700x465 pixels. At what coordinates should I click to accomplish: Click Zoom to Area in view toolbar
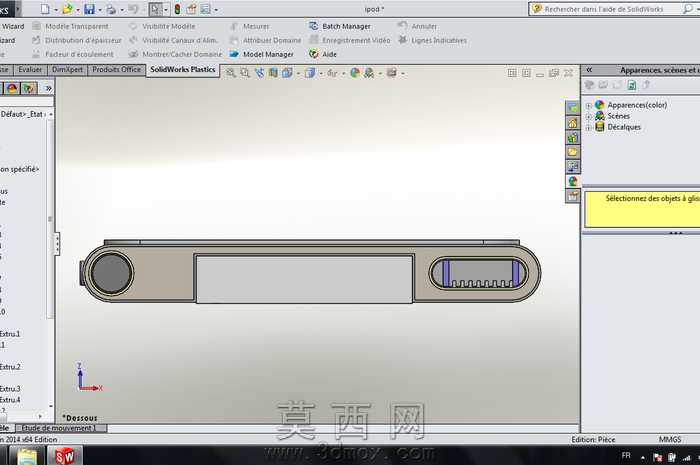click(245, 73)
